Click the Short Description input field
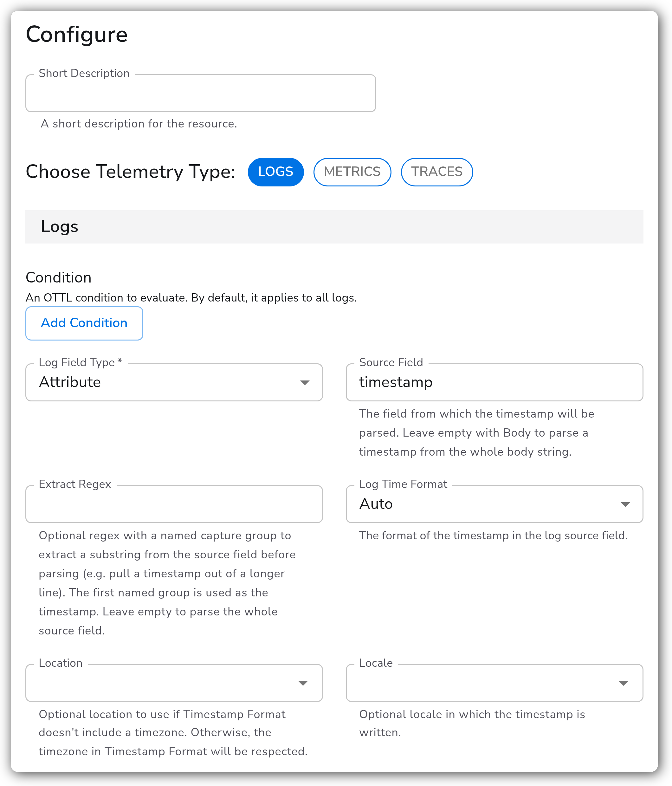The width and height of the screenshot is (672, 786). [x=201, y=93]
